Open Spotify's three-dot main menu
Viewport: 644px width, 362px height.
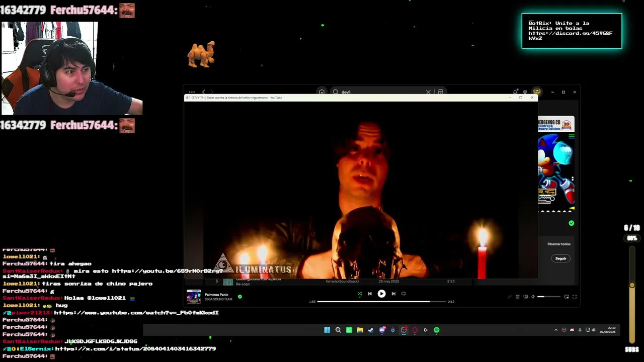pyautogui.click(x=192, y=92)
